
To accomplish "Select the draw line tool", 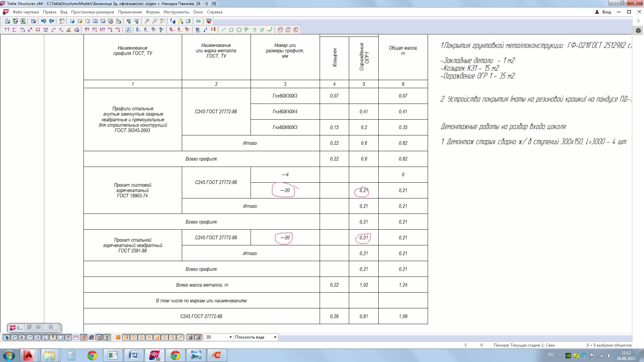I will [223, 30].
